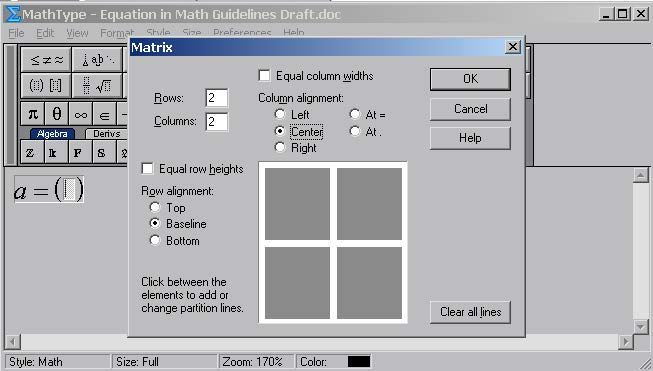Insert the element-of symbol
Viewport: 653px width, 371px height.
(x=105, y=114)
